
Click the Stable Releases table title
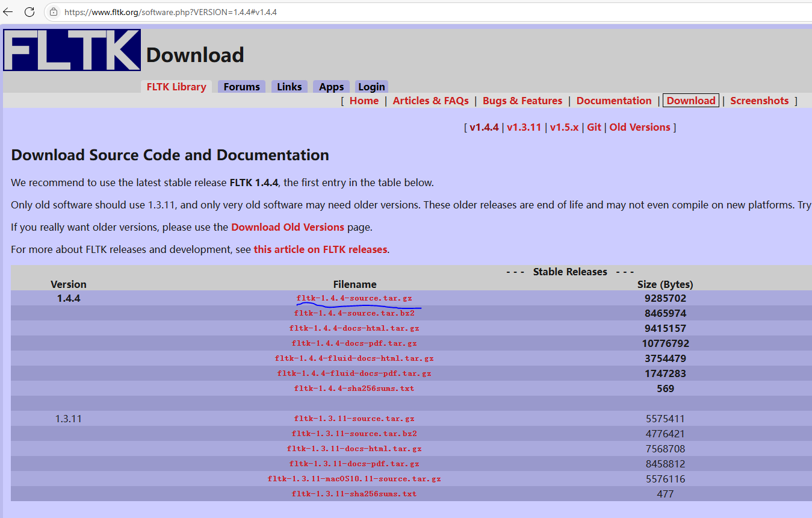(570, 272)
